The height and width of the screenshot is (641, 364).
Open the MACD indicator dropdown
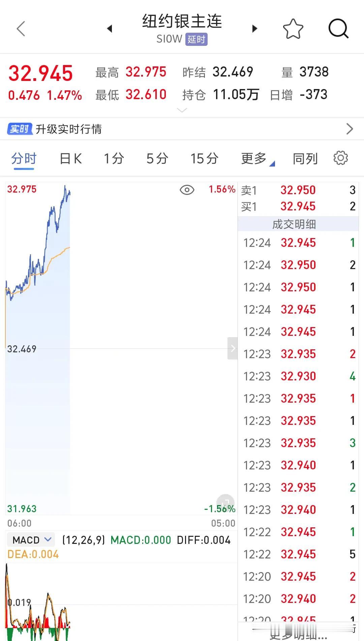click(x=32, y=540)
